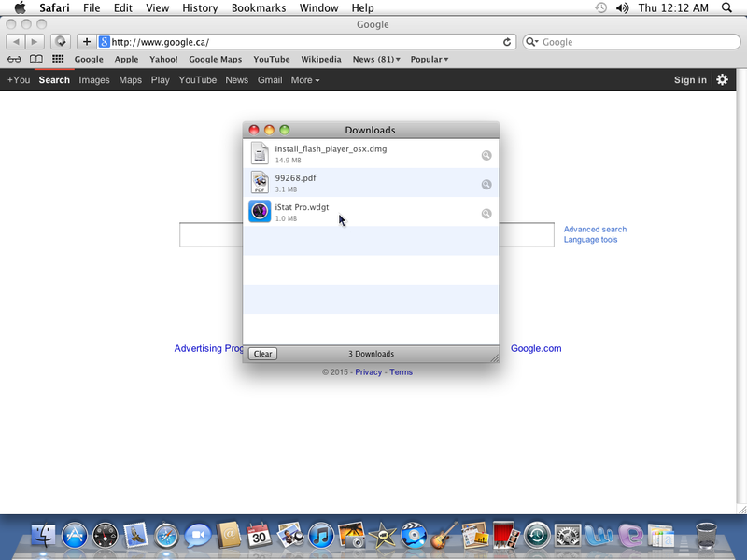
Task: Launch iTunes from the Dock
Action: click(x=320, y=536)
